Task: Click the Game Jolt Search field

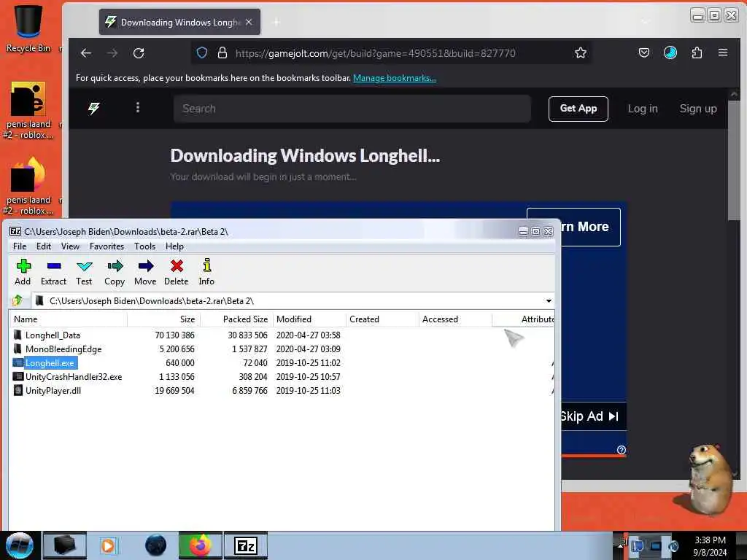Action: click(352, 109)
